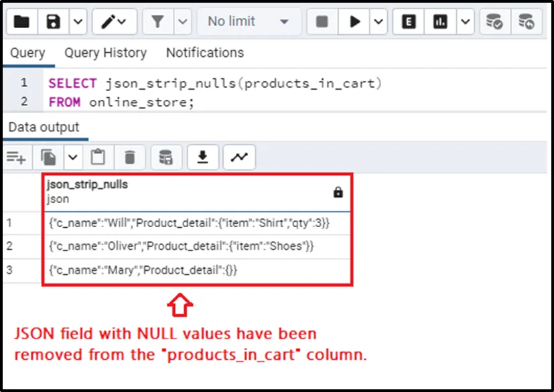This screenshot has height=392, width=554.
Task: Expand the Execute options dropdown arrow
Action: [378, 22]
